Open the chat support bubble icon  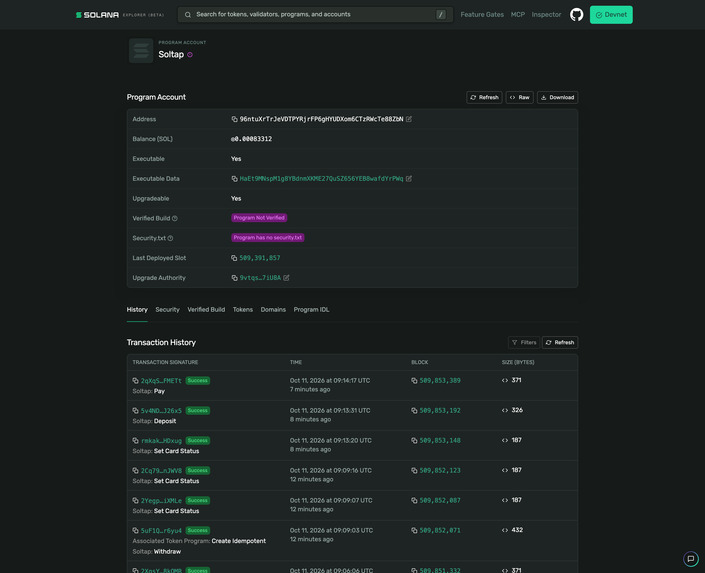691,559
